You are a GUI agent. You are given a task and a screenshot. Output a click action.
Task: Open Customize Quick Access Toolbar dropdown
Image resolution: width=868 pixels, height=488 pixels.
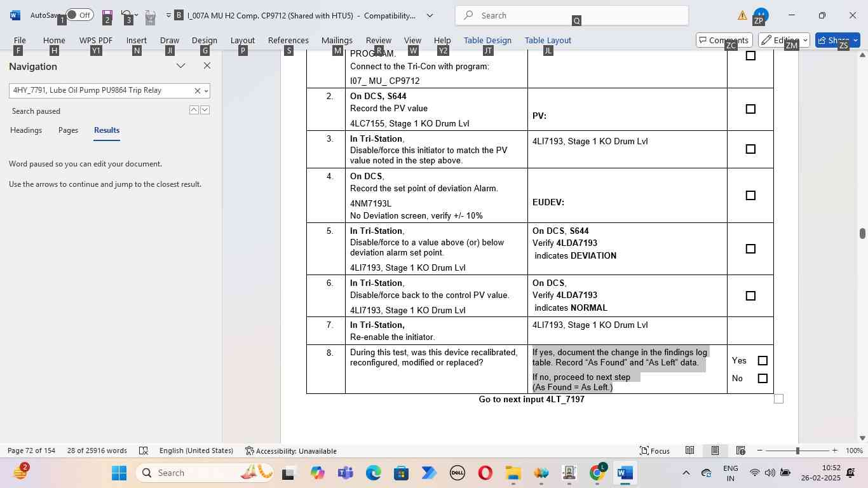[x=169, y=15]
